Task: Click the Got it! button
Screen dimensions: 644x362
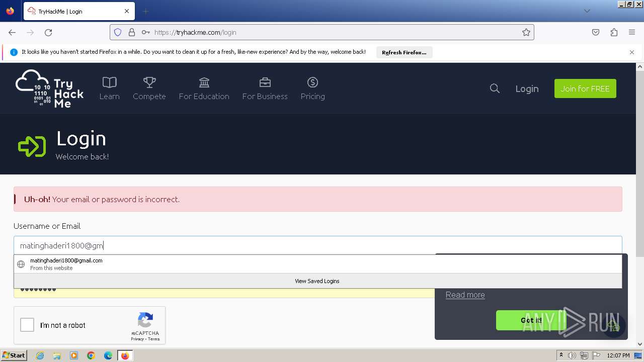Action: pos(531,320)
